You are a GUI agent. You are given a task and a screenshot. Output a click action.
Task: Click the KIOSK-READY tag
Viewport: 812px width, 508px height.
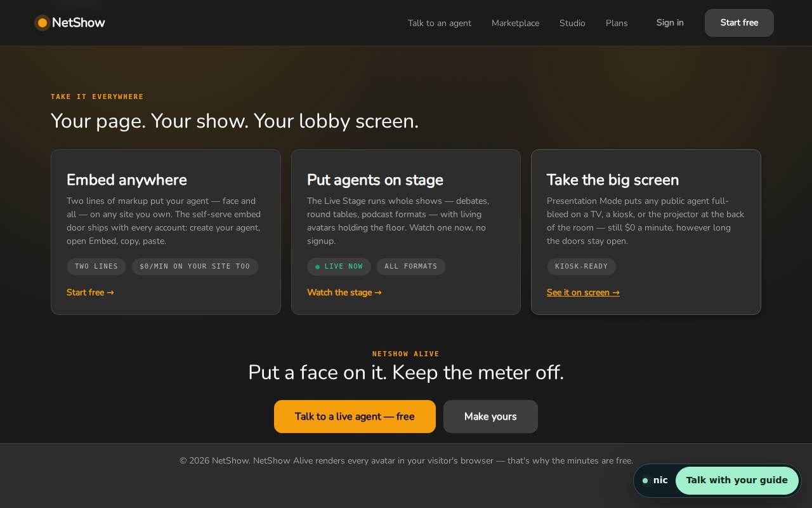click(x=582, y=267)
